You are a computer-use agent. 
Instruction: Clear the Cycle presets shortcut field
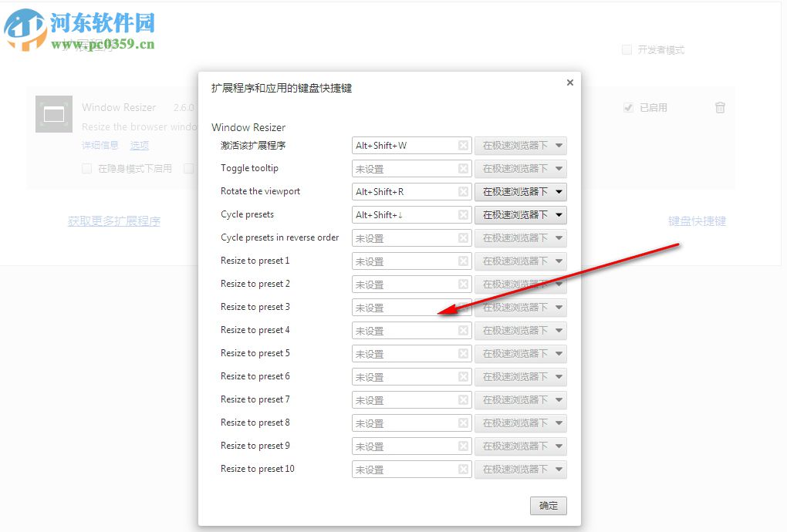click(464, 214)
